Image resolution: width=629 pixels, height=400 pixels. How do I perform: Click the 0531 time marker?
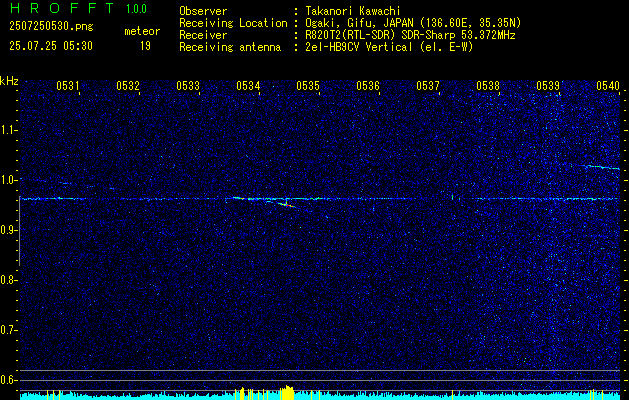[67, 85]
